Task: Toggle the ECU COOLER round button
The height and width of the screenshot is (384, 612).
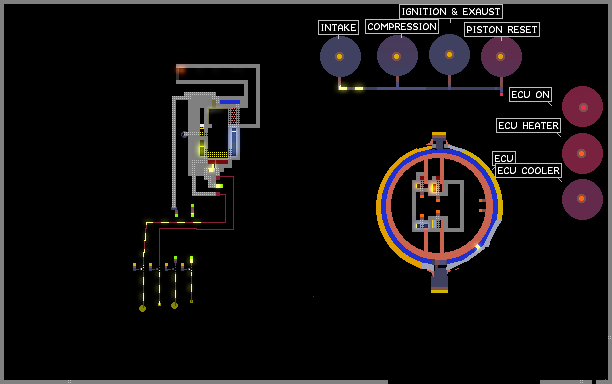Action: (x=582, y=199)
